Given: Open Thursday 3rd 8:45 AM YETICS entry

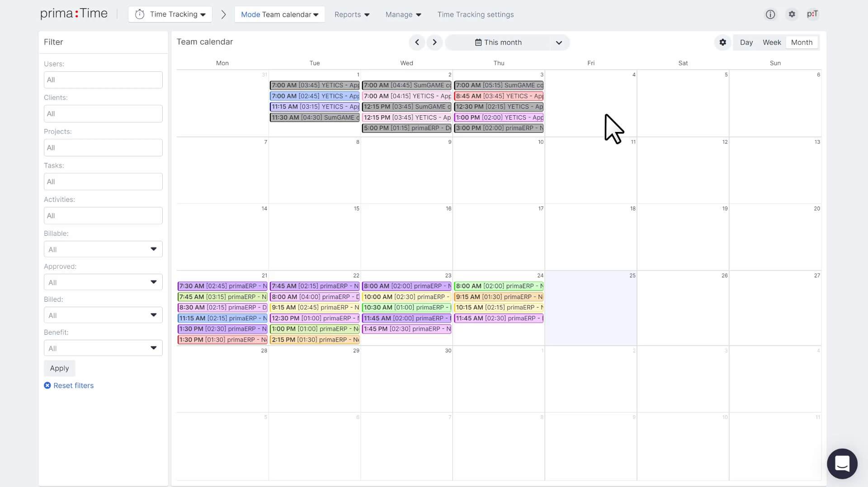Looking at the screenshot, I should (499, 96).
